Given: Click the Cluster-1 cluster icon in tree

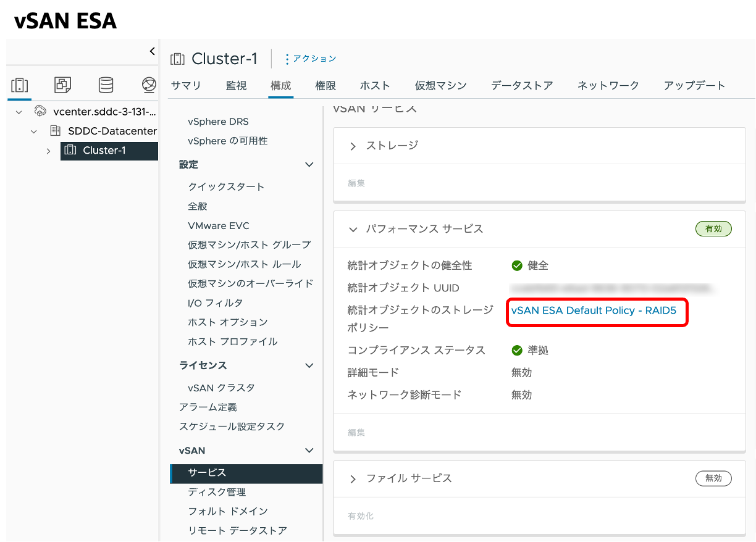Looking at the screenshot, I should [x=70, y=151].
